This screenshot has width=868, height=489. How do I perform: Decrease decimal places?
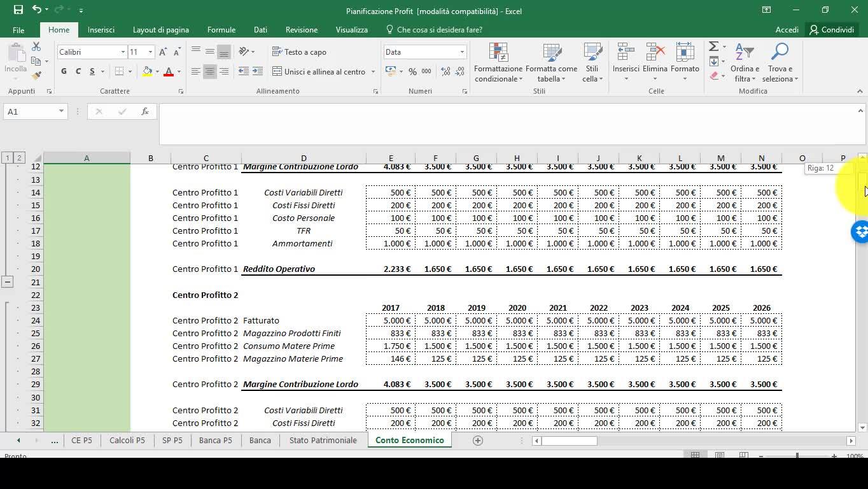tap(459, 71)
